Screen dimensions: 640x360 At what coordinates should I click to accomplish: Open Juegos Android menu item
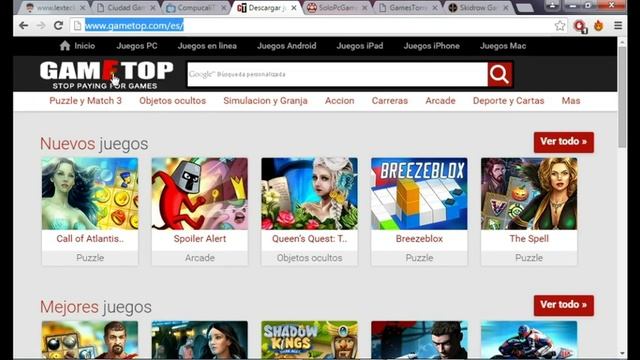point(287,46)
